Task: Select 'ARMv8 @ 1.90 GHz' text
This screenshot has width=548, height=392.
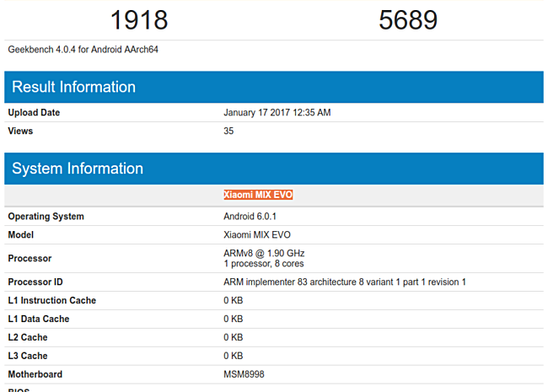Action: click(x=264, y=253)
